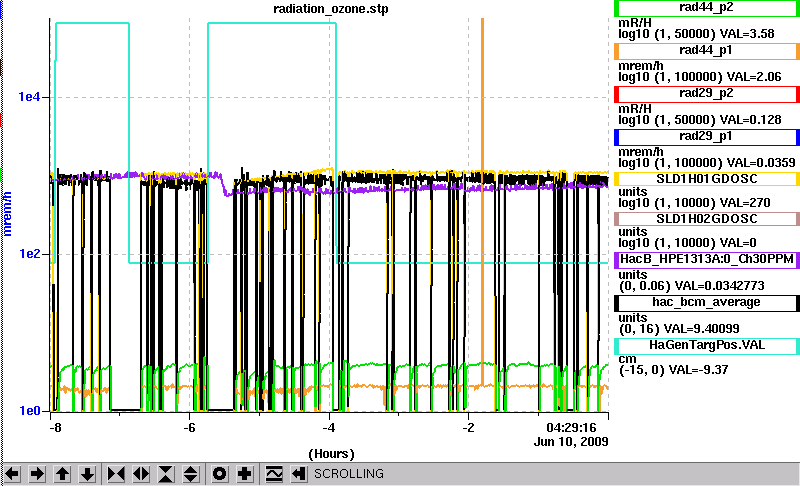Click the VAL=0.128 reading for rad29_p2

tap(751, 120)
